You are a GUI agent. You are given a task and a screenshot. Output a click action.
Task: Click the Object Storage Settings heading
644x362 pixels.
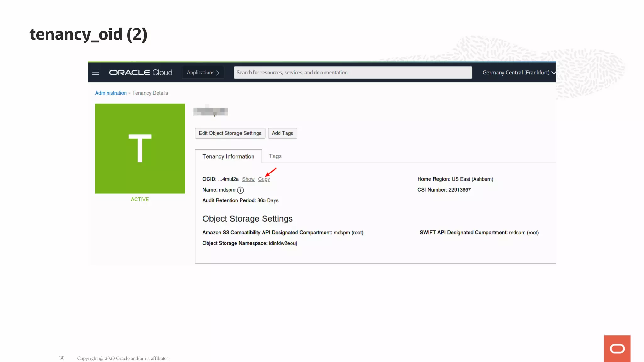point(247,219)
